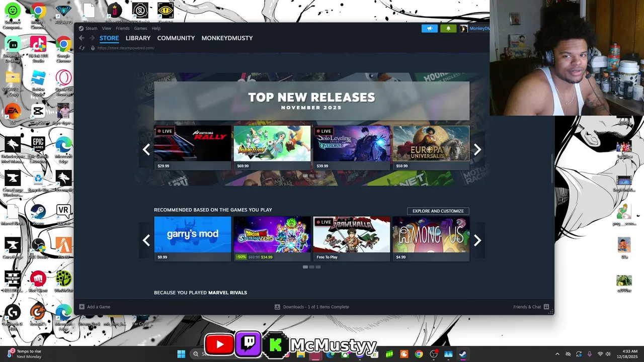Switch to the COMMUNITY tab

tap(176, 38)
